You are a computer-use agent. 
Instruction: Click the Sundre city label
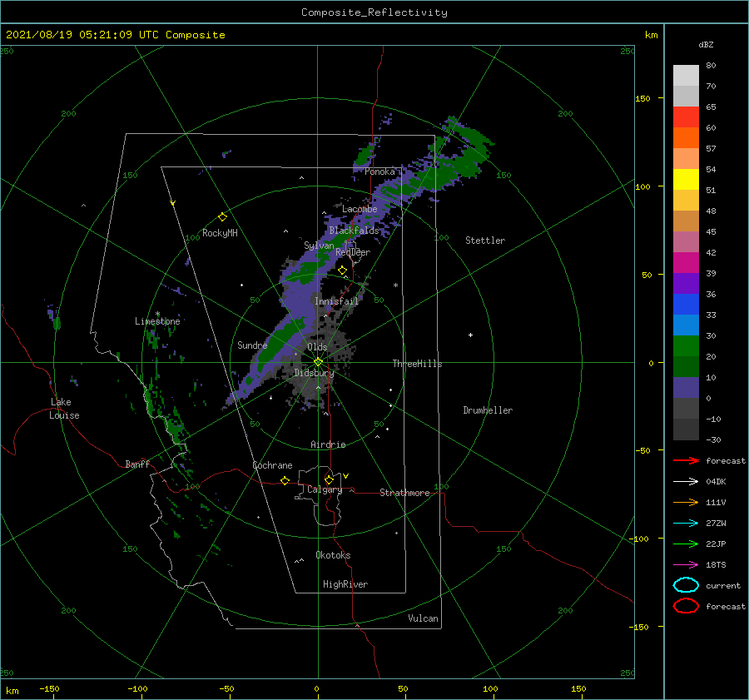click(252, 345)
